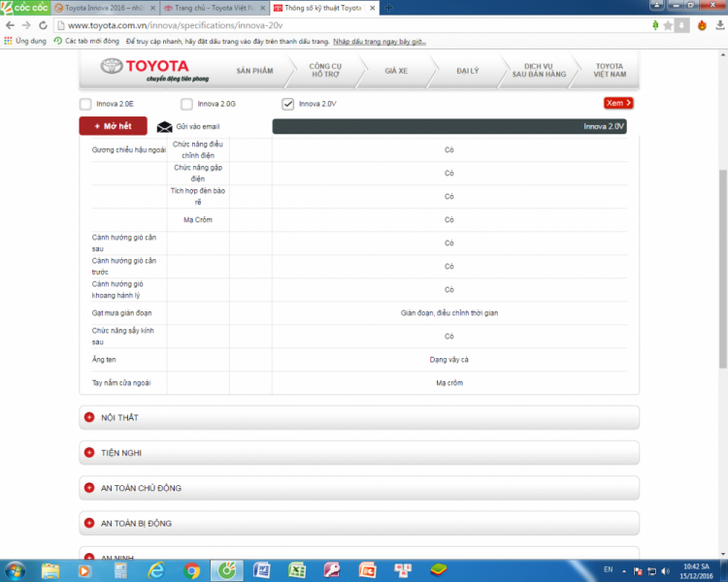Check the Innova 2.0E checkbox
Image resolution: width=728 pixels, height=582 pixels.
(85, 104)
